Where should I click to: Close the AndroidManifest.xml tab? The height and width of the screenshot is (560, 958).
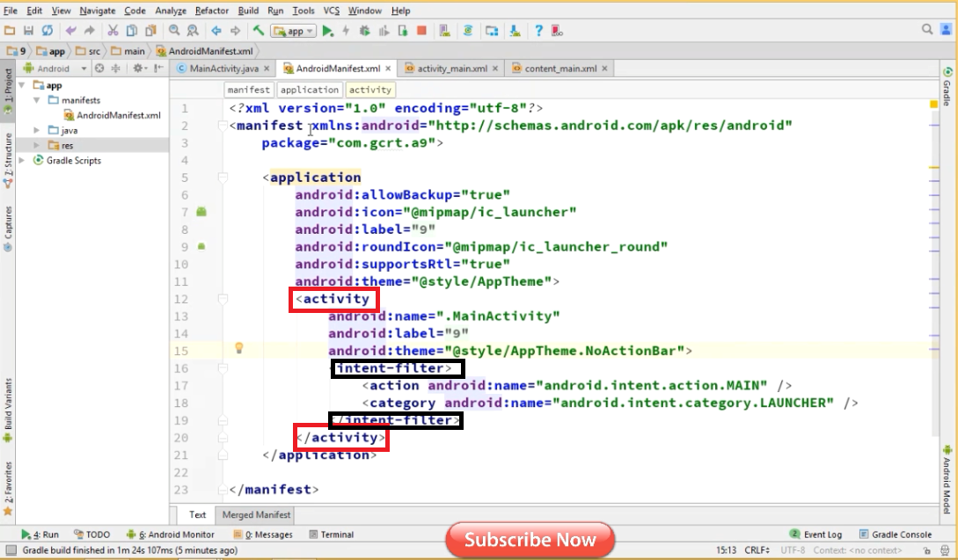coord(388,69)
